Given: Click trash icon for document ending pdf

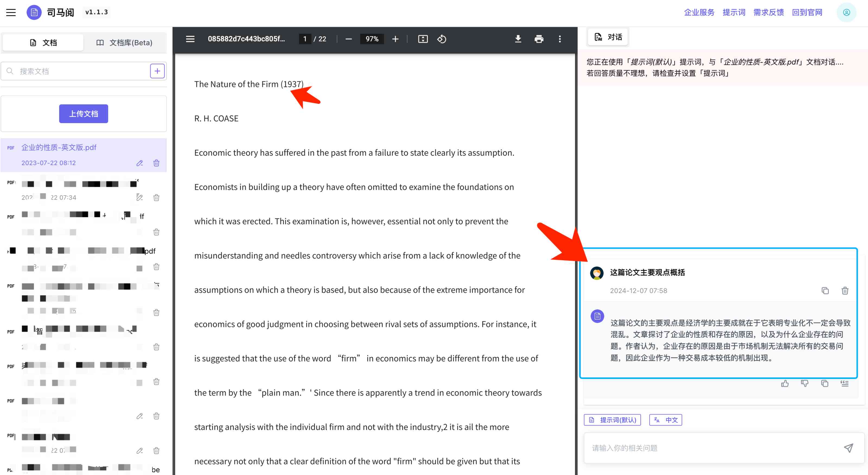Looking at the screenshot, I should [x=156, y=267].
